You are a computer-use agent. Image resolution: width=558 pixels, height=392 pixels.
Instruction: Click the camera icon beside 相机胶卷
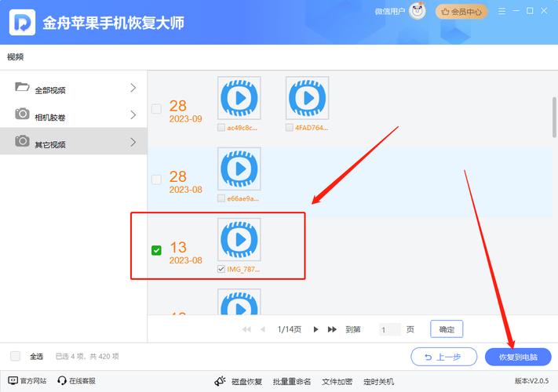click(22, 114)
